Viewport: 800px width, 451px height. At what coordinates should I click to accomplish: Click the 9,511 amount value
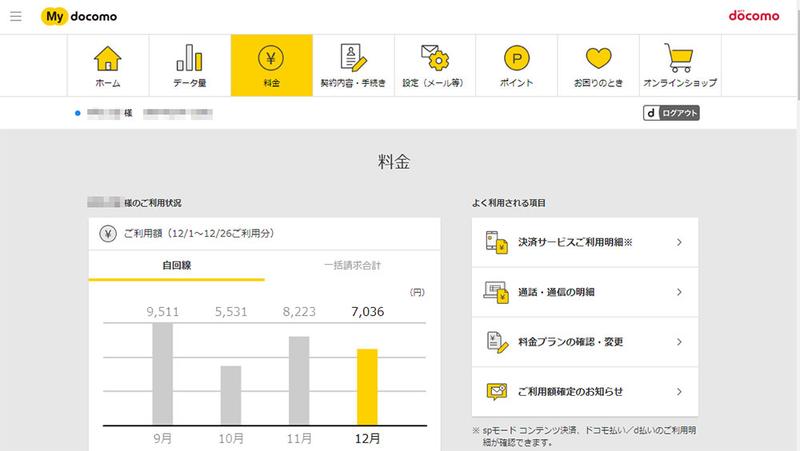click(x=163, y=311)
